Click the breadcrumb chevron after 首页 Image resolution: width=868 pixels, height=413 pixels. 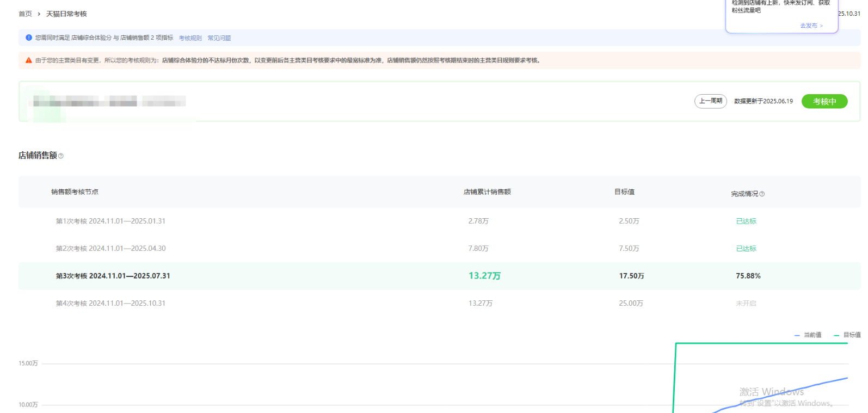pyautogui.click(x=39, y=14)
